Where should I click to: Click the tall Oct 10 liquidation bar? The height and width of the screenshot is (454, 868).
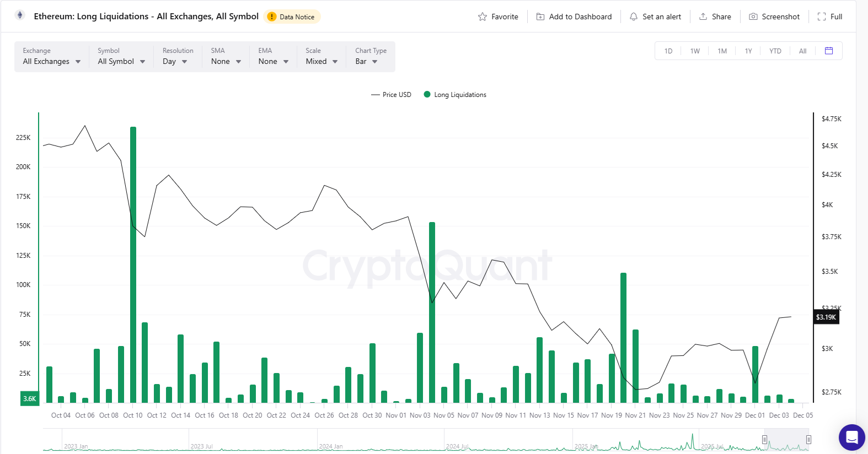(x=133, y=264)
